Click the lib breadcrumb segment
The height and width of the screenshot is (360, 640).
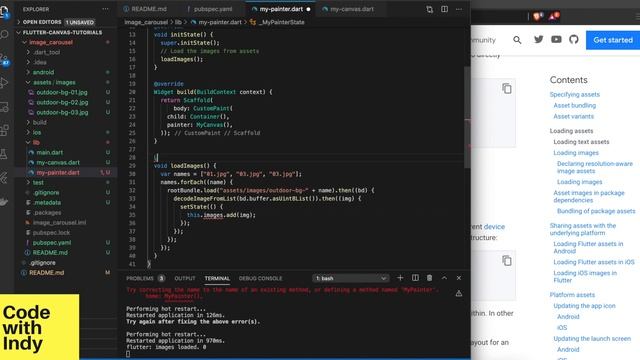(178, 22)
